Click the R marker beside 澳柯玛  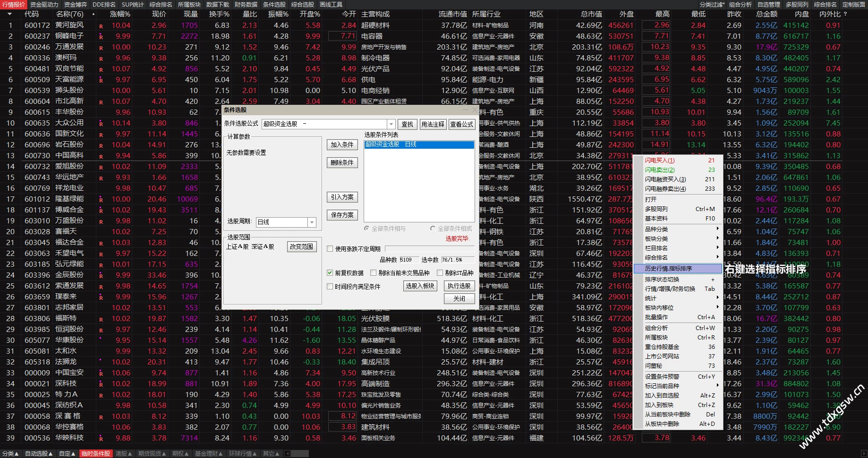pos(101,59)
